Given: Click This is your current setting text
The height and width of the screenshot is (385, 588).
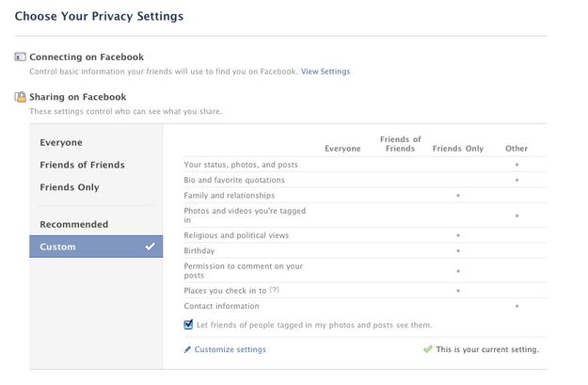Looking at the screenshot, I should [487, 349].
